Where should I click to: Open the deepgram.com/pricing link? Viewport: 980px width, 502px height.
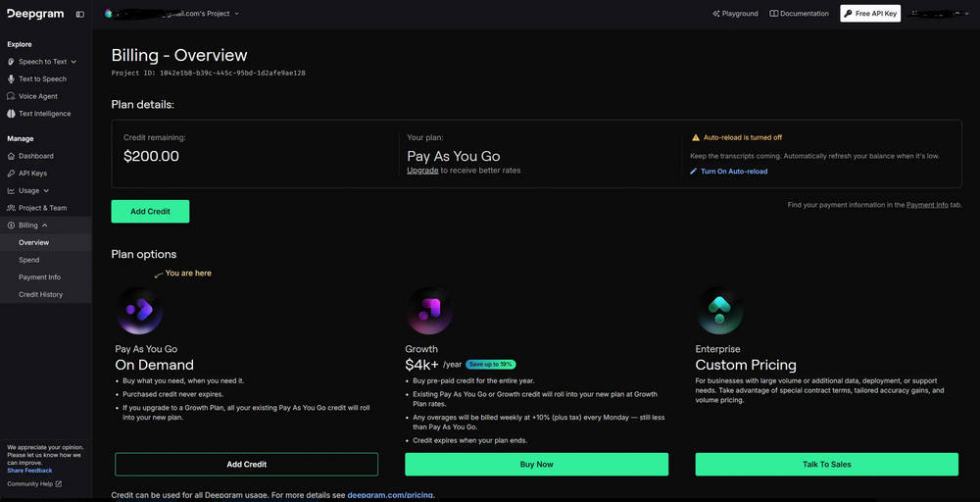[391, 495]
